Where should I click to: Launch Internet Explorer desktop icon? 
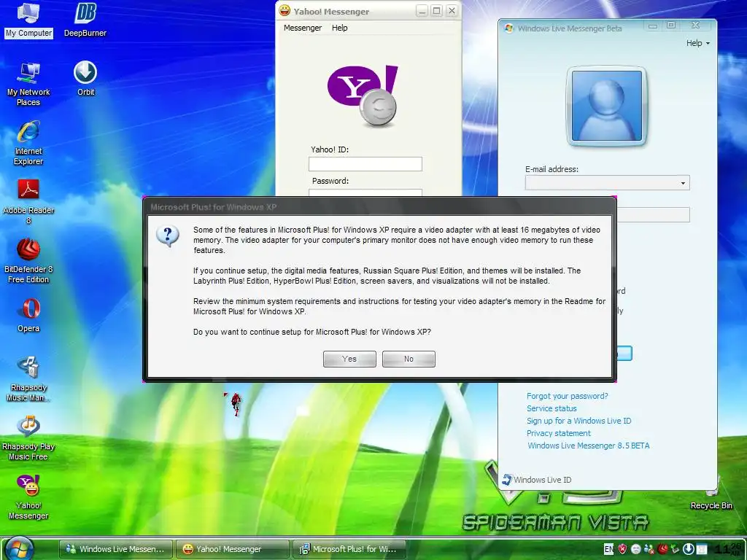tap(28, 144)
